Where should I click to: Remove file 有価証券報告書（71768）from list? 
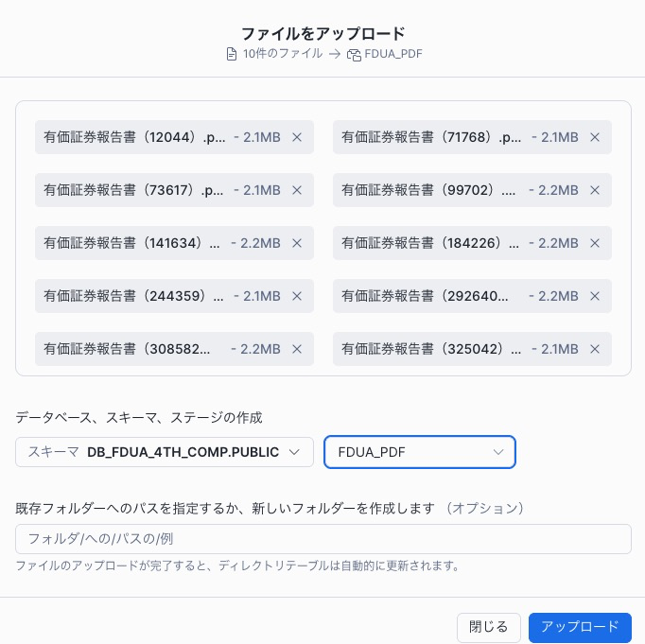pyautogui.click(x=595, y=137)
